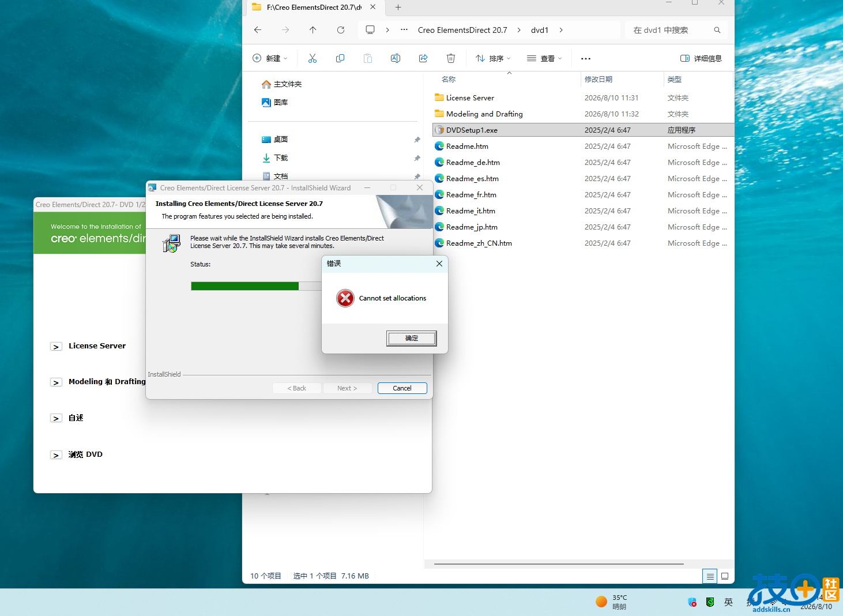843x616 pixels.
Task: Click the Cannot set allocations error message
Action: (x=393, y=298)
